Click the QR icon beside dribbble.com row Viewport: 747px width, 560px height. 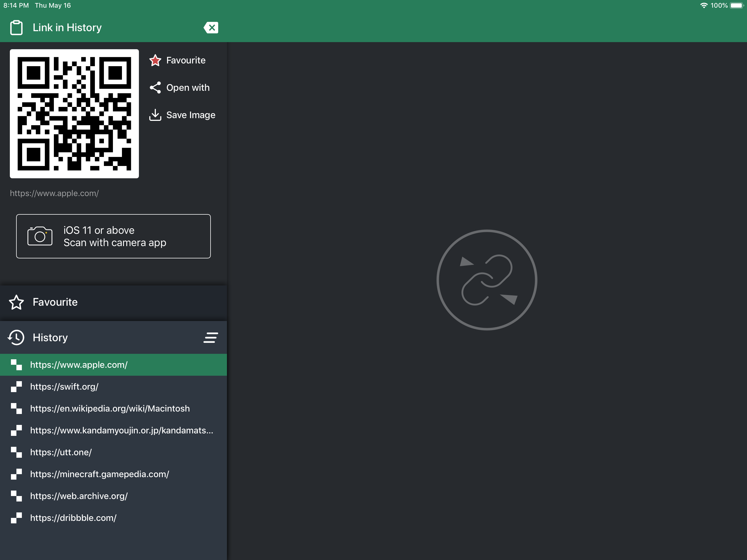point(16,518)
